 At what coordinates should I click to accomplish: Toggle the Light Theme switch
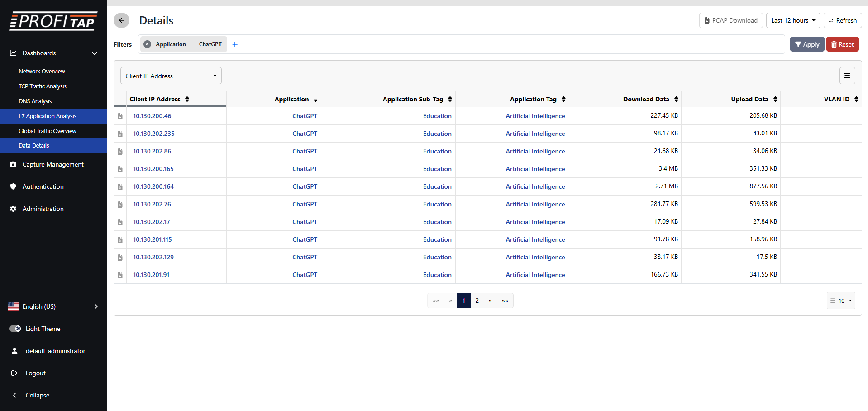coord(15,329)
